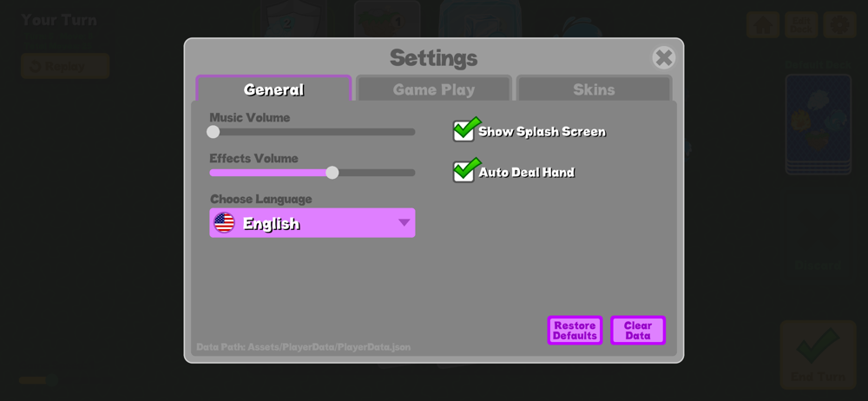Disable the Show Splash Screen checkbox
The image size is (868, 401).
(464, 131)
